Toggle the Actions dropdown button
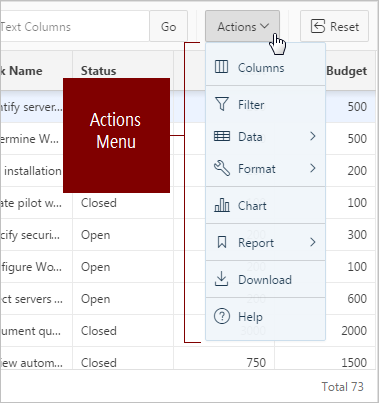This screenshot has width=379, height=403. (242, 26)
